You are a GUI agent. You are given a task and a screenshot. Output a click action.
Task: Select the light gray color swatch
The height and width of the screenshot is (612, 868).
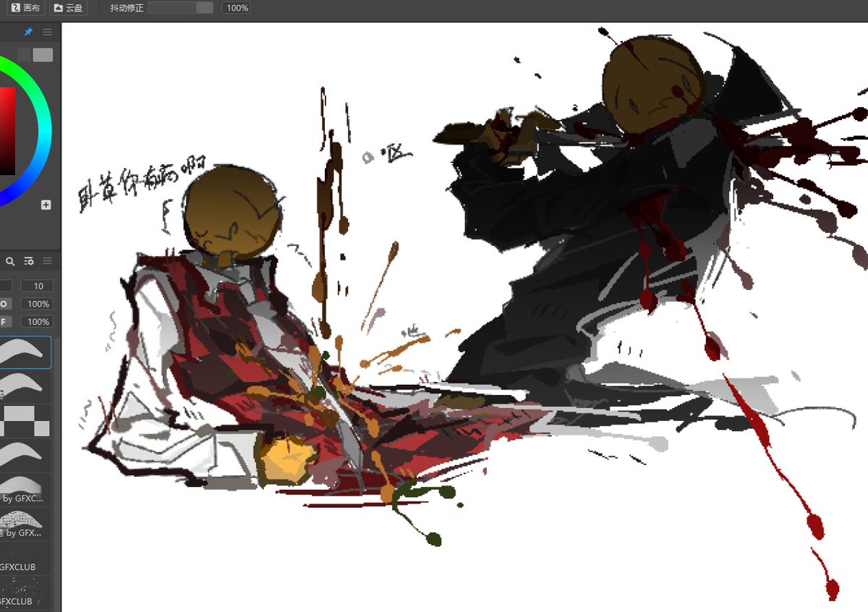point(43,55)
